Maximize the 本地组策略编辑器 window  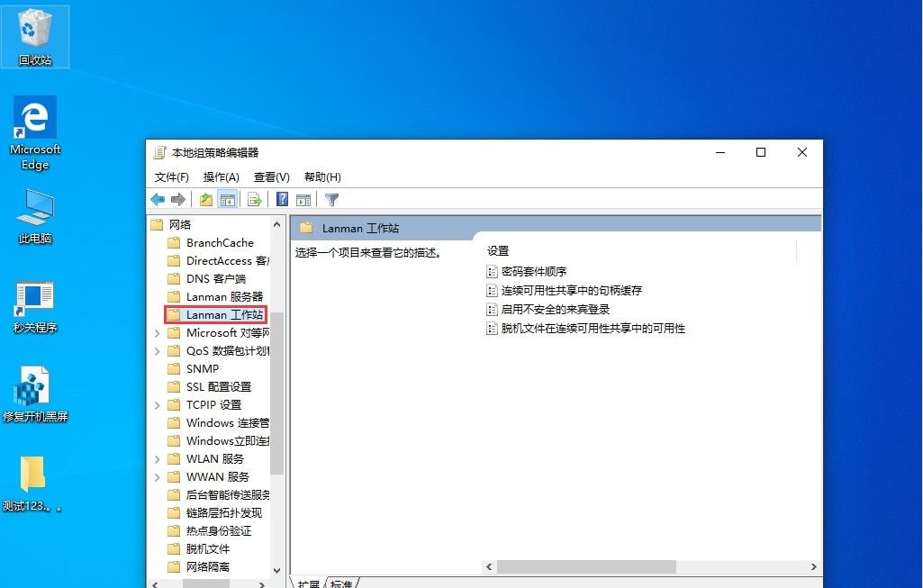pyautogui.click(x=761, y=152)
